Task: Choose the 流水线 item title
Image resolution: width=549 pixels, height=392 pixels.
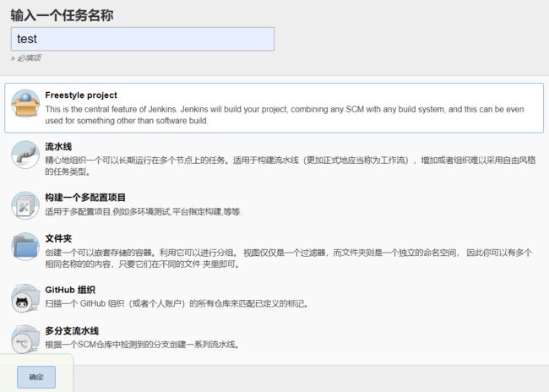Action: [58, 146]
